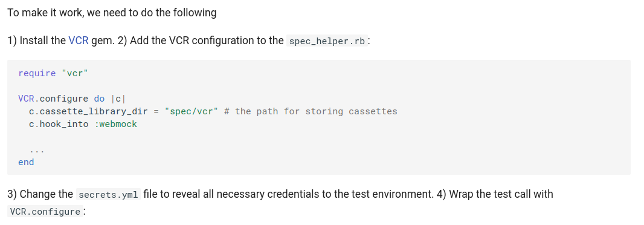The width and height of the screenshot is (644, 225).
Task: Click the do keyword in the code
Action: tap(100, 99)
